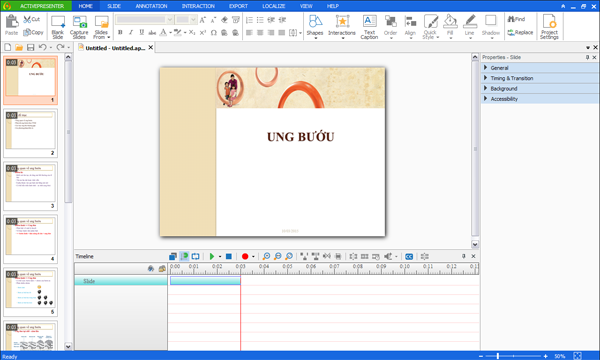Open the Fill color menu
The image size is (600, 360).
(x=450, y=27)
